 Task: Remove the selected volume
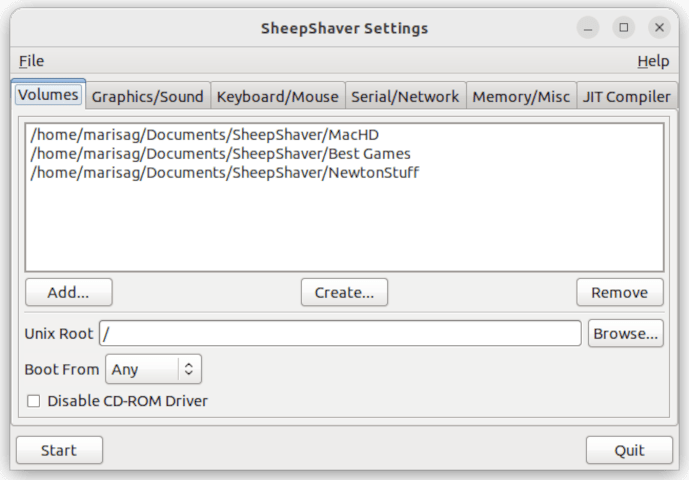coord(620,292)
